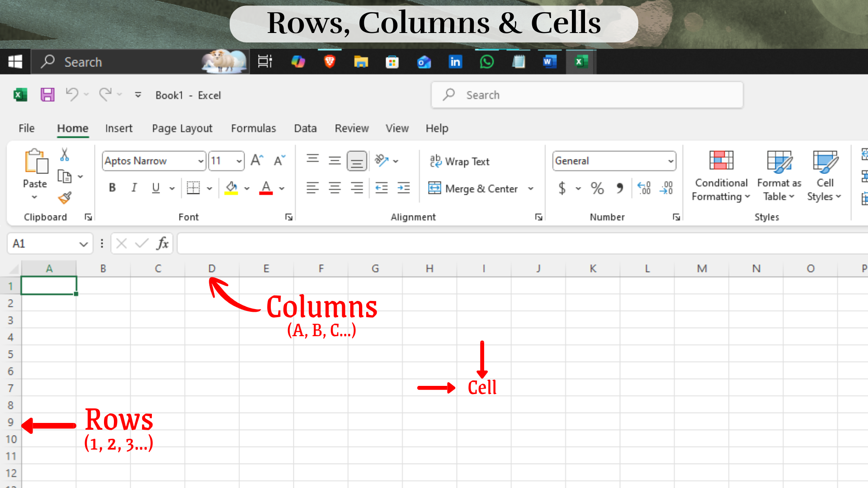Image resolution: width=868 pixels, height=488 pixels.
Task: Switch to the Formulas tab
Action: [x=253, y=128]
